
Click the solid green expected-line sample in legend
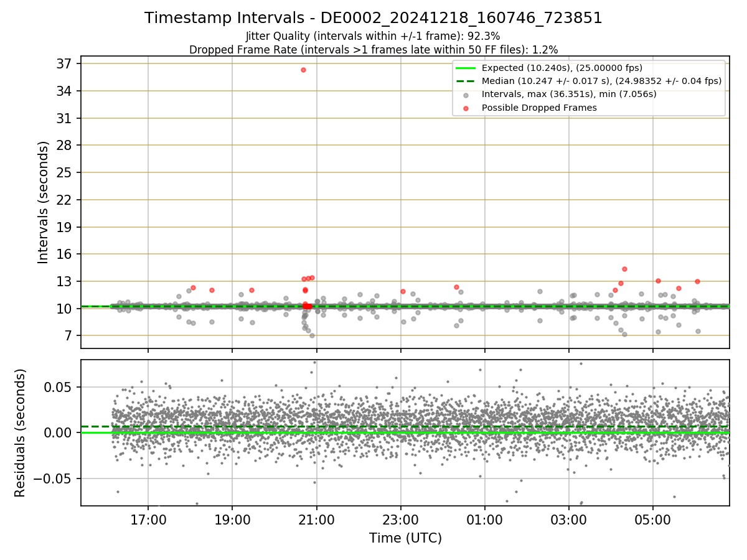[x=466, y=68]
